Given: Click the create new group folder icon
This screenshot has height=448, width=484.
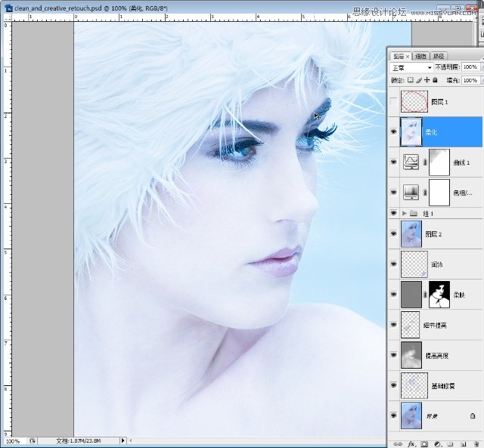Looking at the screenshot, I should [x=451, y=444].
